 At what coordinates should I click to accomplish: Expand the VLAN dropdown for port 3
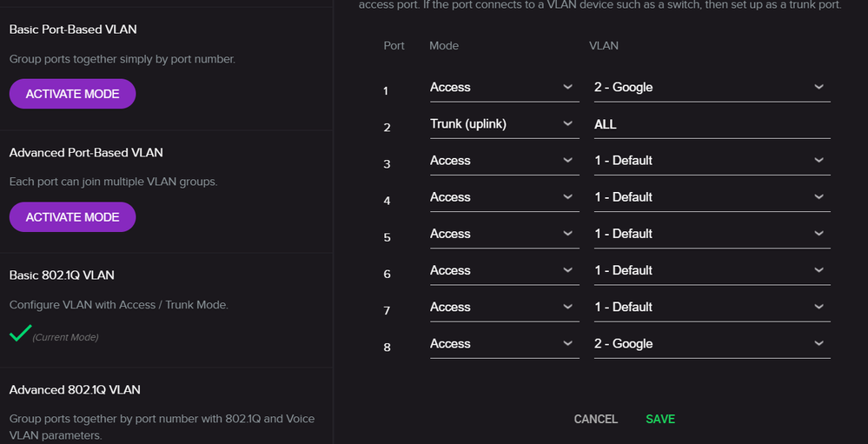pyautogui.click(x=712, y=161)
